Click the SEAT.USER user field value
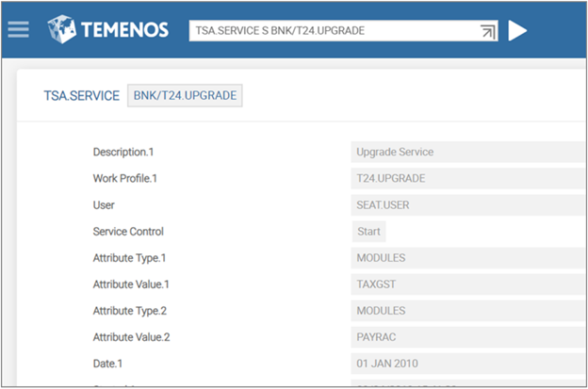The height and width of the screenshot is (389, 588). point(384,204)
